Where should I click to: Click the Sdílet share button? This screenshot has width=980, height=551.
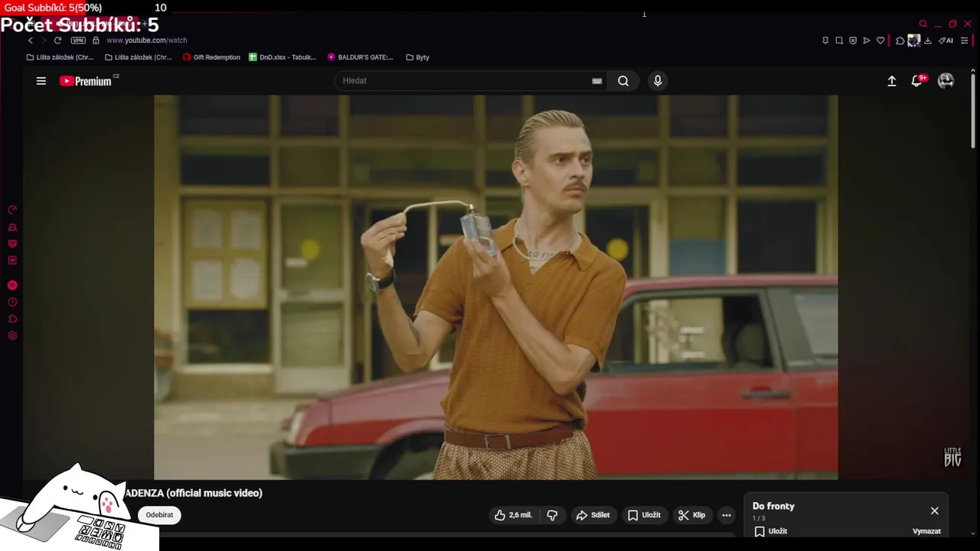click(x=593, y=515)
